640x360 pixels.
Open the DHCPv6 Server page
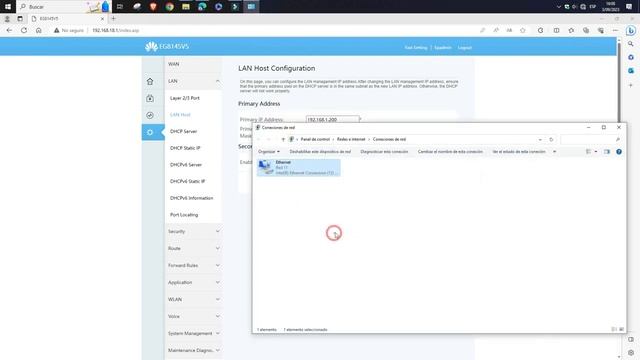pyautogui.click(x=186, y=165)
